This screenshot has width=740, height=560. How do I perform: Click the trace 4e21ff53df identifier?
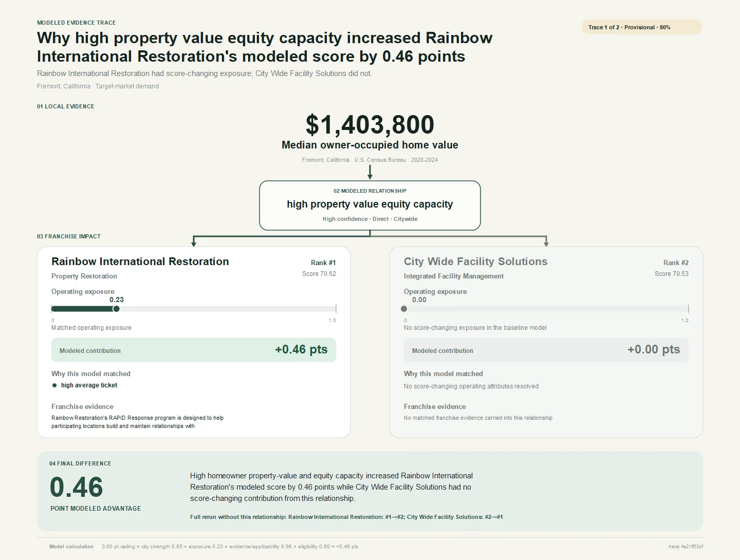686,547
